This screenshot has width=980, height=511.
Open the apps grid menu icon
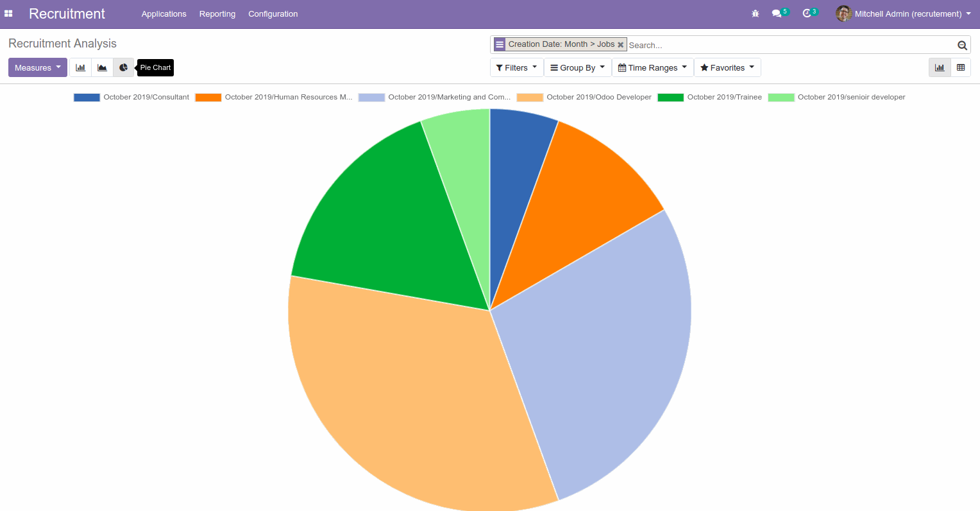pyautogui.click(x=8, y=13)
